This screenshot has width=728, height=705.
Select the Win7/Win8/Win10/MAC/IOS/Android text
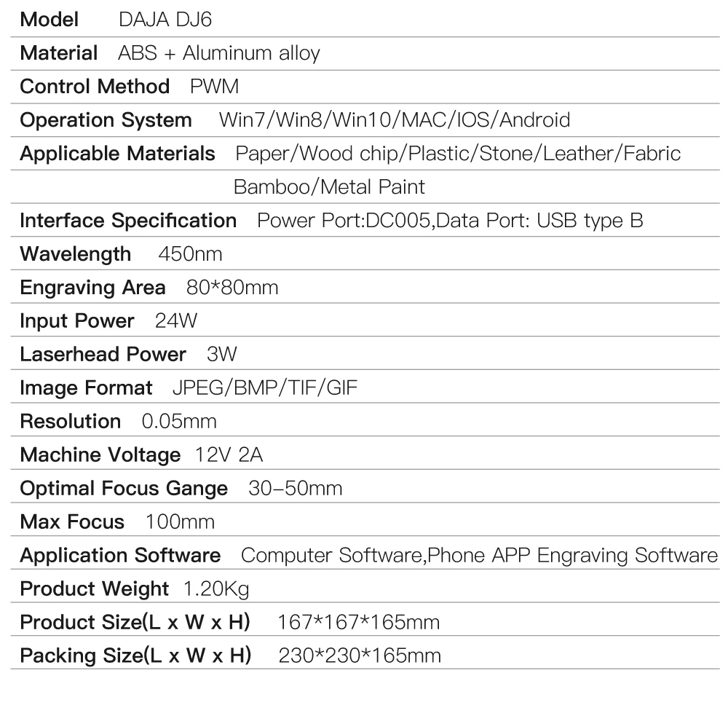tap(395, 120)
